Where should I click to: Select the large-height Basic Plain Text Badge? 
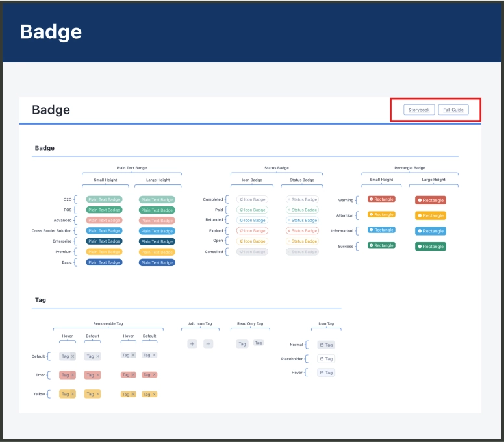[157, 262]
